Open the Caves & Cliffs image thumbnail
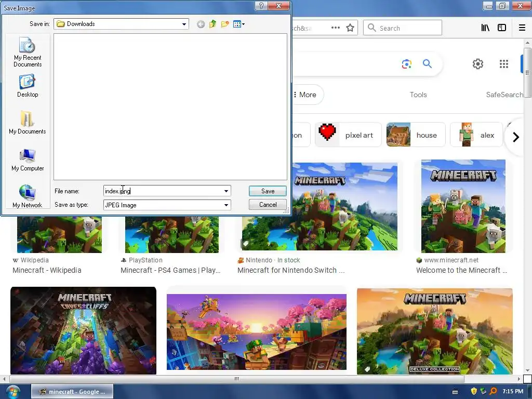Image resolution: width=532 pixels, height=399 pixels. pos(84,330)
